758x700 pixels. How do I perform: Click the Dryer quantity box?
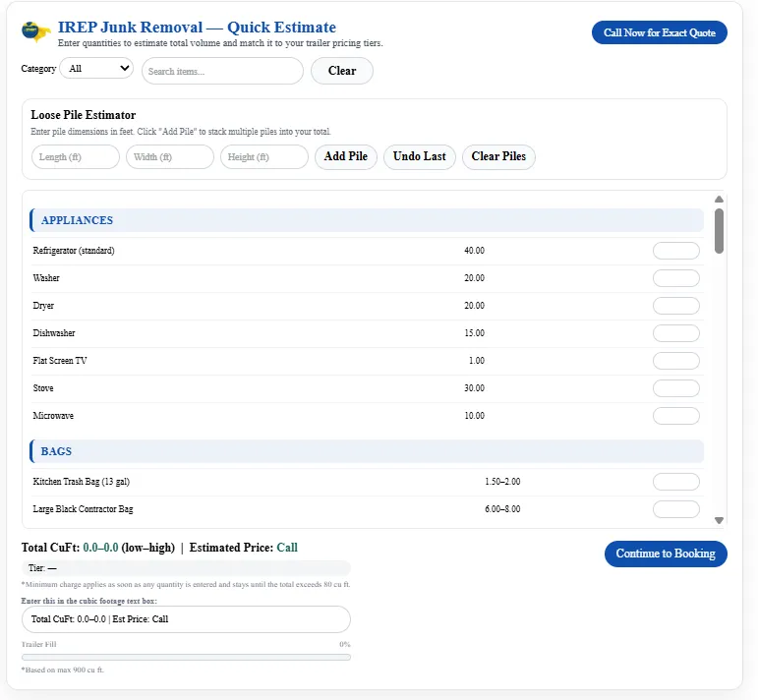point(675,306)
